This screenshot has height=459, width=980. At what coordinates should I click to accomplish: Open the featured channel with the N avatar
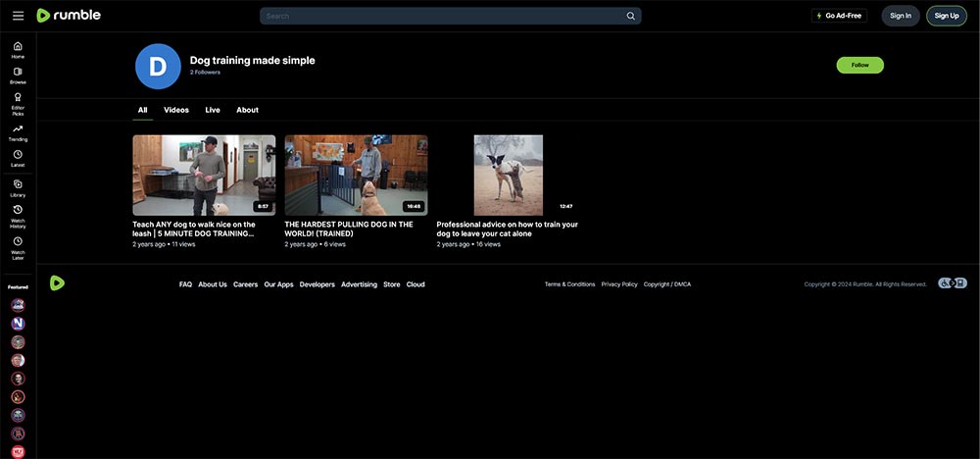click(18, 324)
